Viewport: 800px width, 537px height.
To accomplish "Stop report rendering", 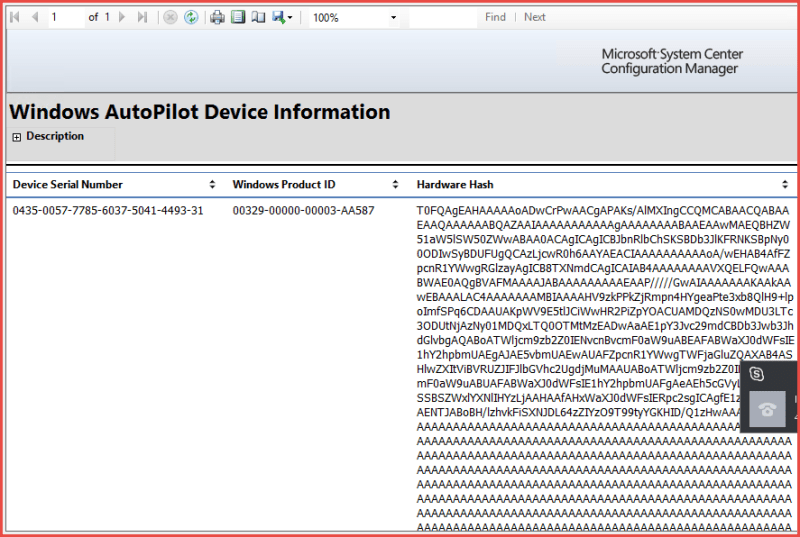I will (x=170, y=17).
